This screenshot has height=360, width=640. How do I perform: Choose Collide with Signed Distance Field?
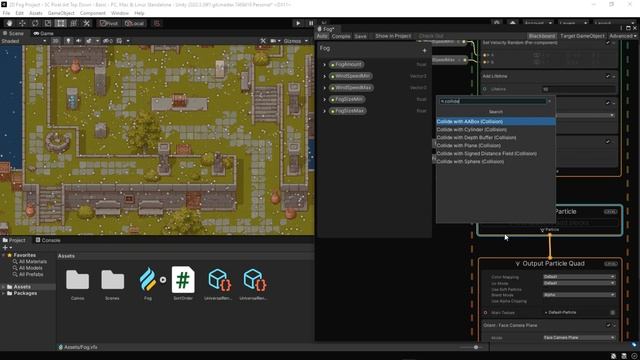496,153
